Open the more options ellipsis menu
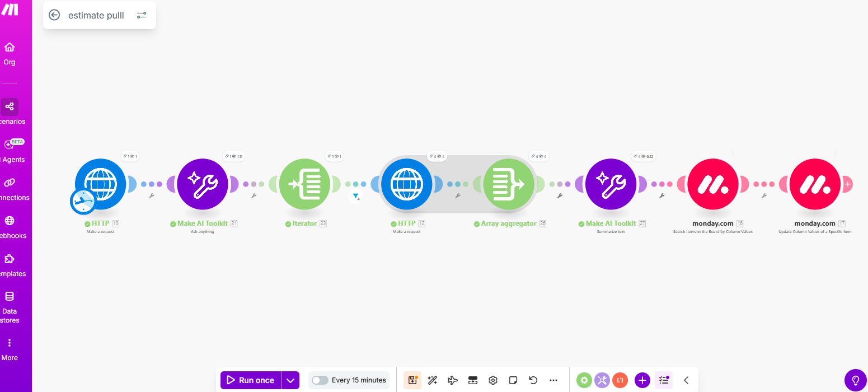Viewport: 868px width, 392px height. click(553, 380)
